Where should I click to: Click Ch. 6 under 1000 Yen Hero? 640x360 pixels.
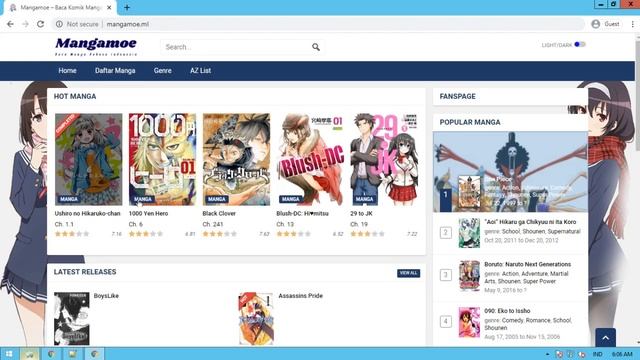(136, 224)
